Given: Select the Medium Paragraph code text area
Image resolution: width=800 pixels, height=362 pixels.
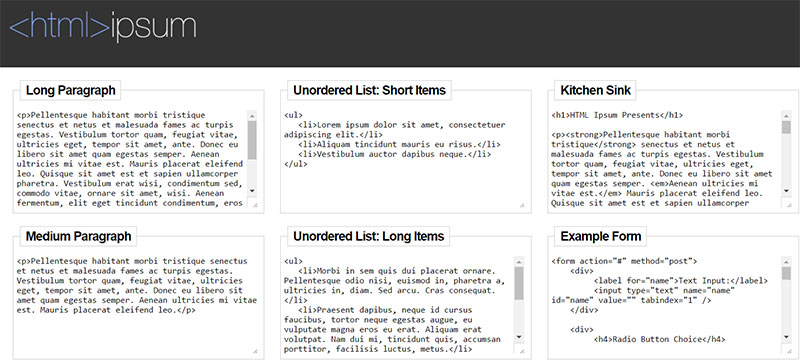Looking at the screenshot, I should pyautogui.click(x=136, y=305).
